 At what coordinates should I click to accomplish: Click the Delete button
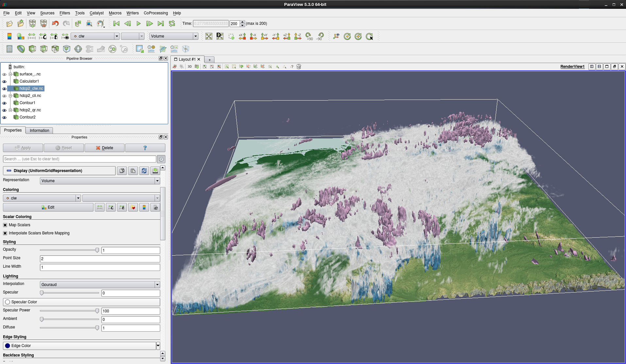(x=104, y=148)
